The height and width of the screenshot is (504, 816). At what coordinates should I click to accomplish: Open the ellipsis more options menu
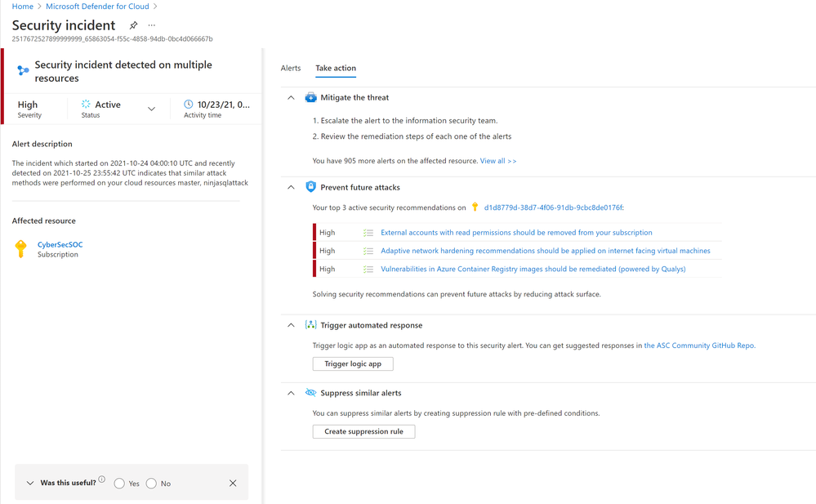coord(151,25)
